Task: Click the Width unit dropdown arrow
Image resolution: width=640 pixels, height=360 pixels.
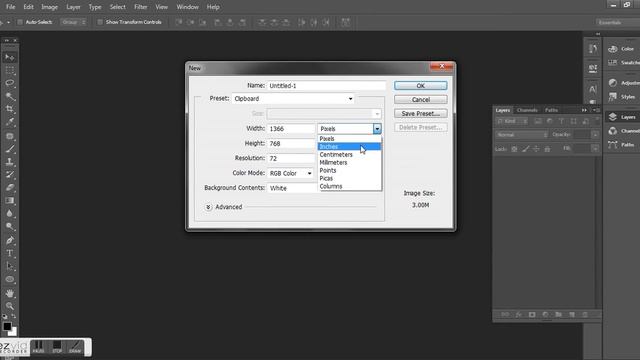Action: point(377,129)
